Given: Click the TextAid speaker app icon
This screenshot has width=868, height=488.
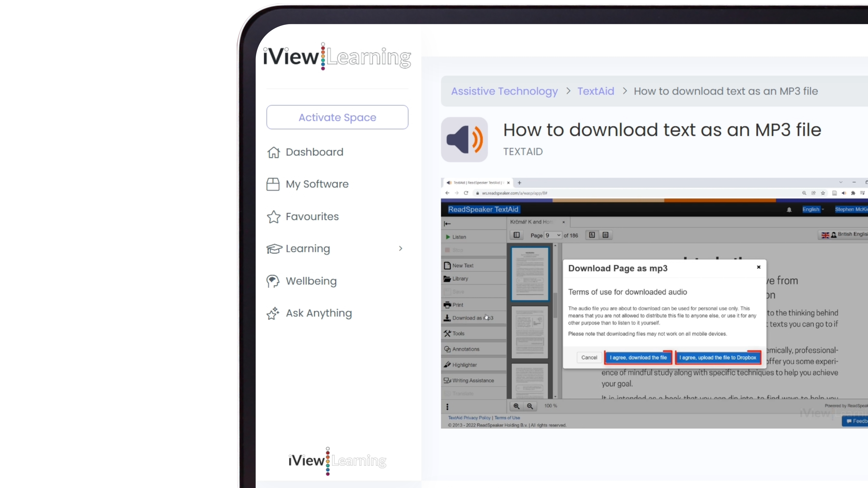Looking at the screenshot, I should coord(464,139).
